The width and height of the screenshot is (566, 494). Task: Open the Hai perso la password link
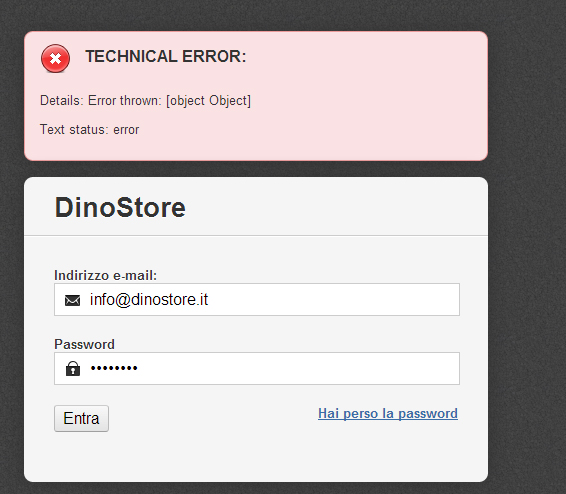click(388, 414)
